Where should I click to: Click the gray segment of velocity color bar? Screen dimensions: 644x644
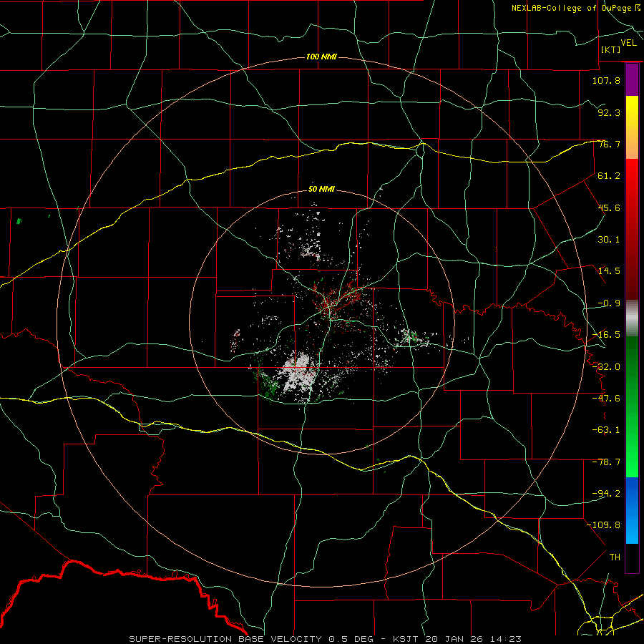coord(632,318)
